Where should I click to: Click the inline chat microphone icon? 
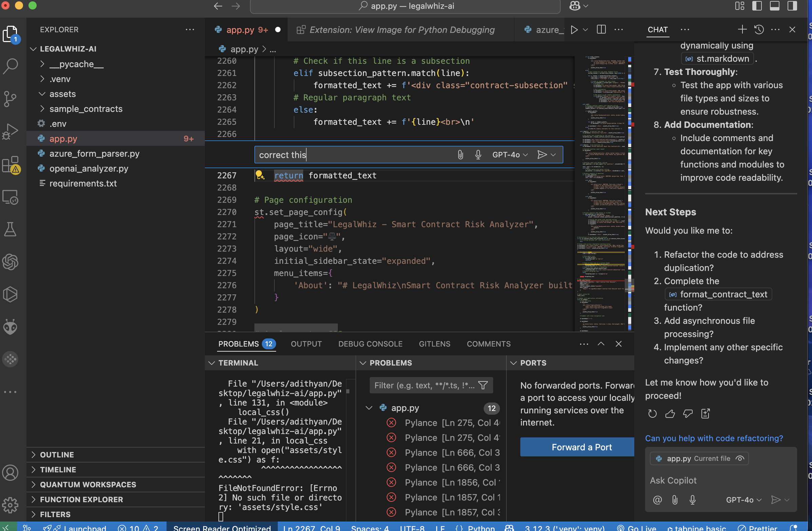(478, 155)
